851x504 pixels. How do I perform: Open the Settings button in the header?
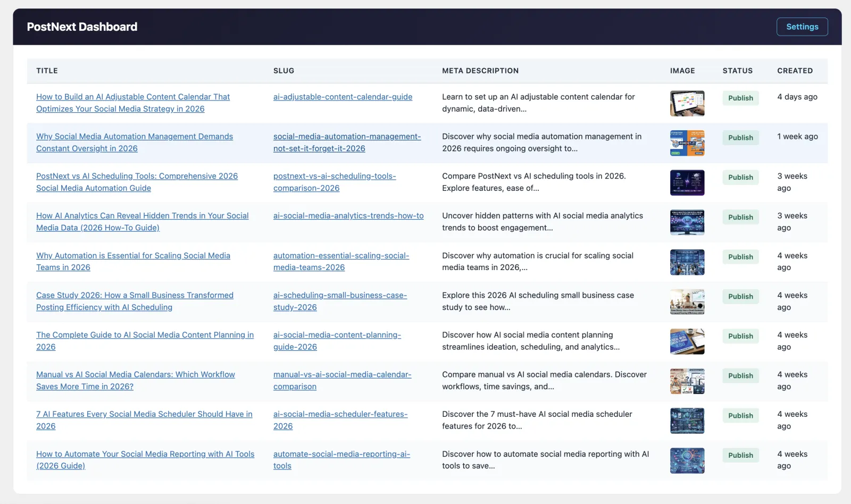pos(802,27)
